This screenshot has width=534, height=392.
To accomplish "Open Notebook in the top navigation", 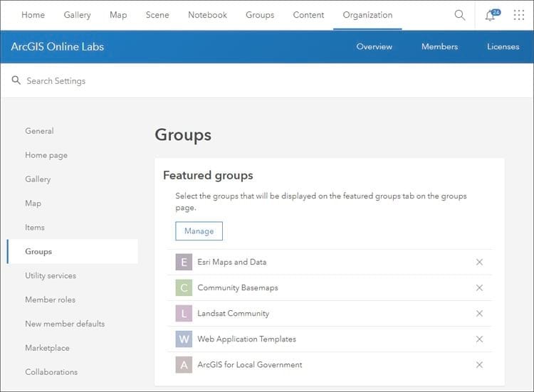I will pyautogui.click(x=207, y=15).
